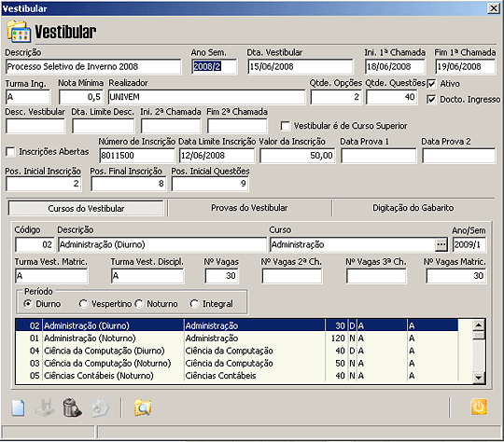Open the Curso lookup ellipsis button

441,244
